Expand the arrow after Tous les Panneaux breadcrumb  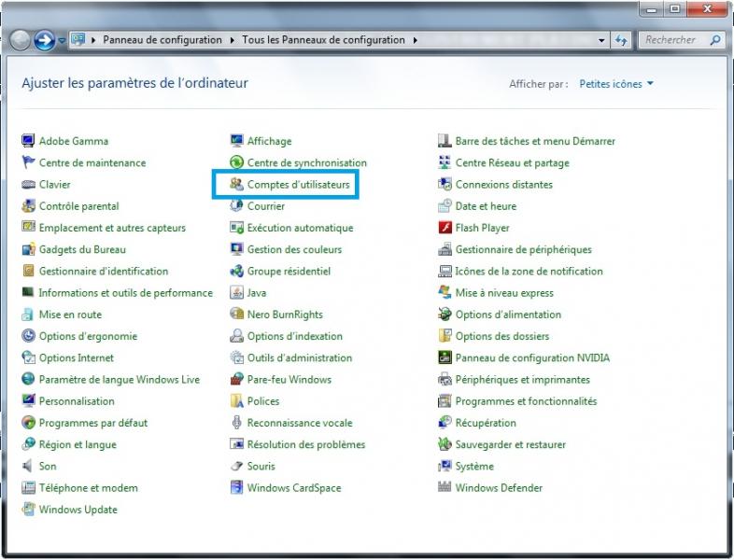coord(415,40)
